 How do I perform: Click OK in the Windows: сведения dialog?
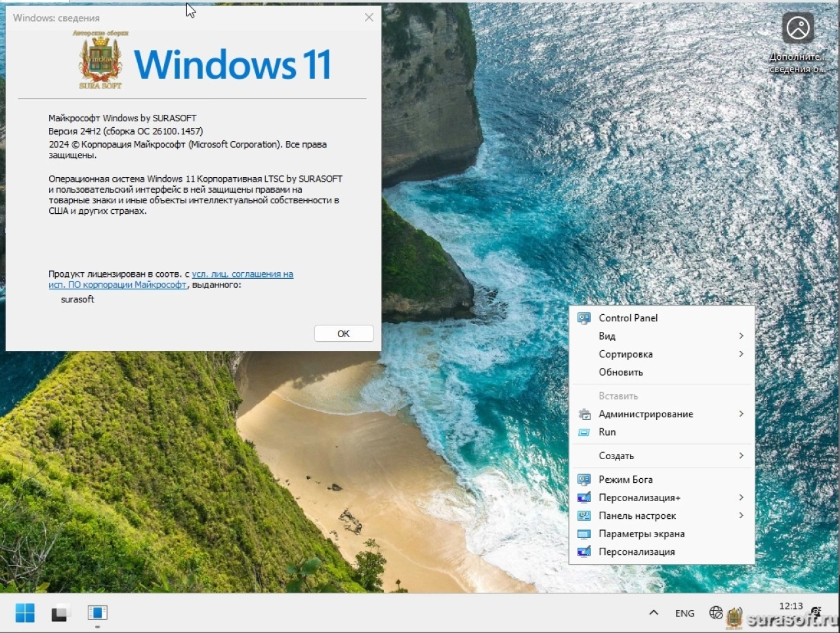(x=344, y=333)
